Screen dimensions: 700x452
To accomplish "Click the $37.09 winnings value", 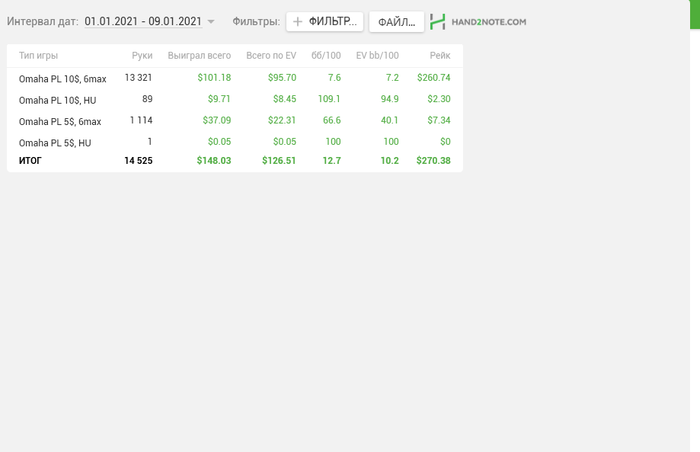I will [217, 120].
